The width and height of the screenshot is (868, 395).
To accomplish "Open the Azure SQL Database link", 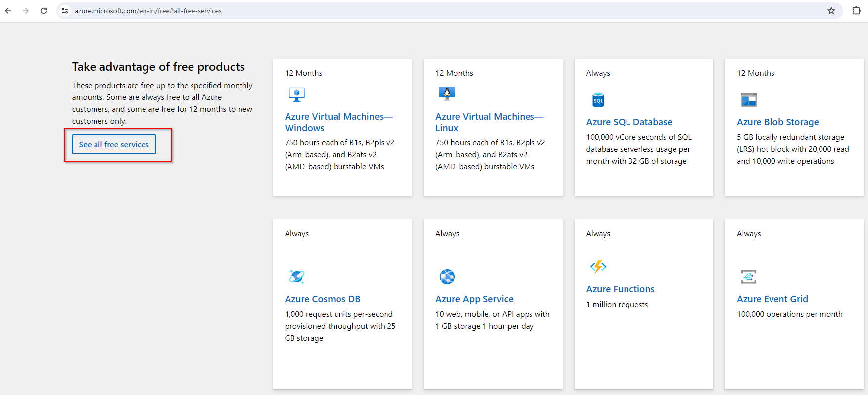I will 629,122.
